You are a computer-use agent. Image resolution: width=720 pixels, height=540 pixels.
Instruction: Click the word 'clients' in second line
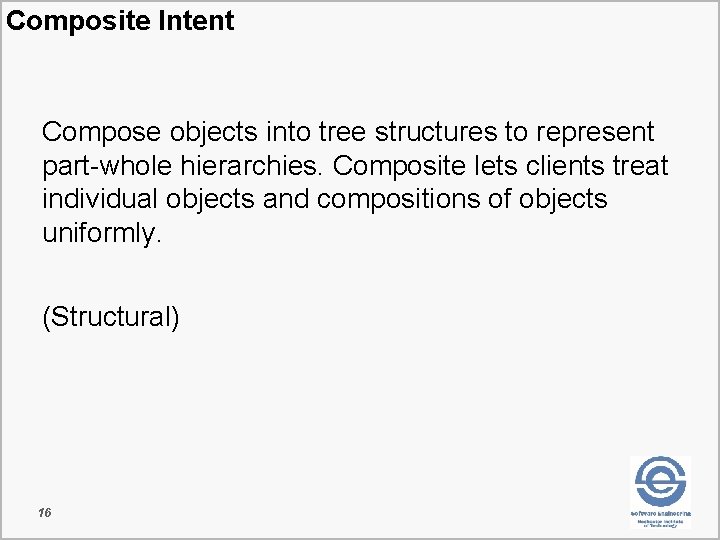pos(565,165)
